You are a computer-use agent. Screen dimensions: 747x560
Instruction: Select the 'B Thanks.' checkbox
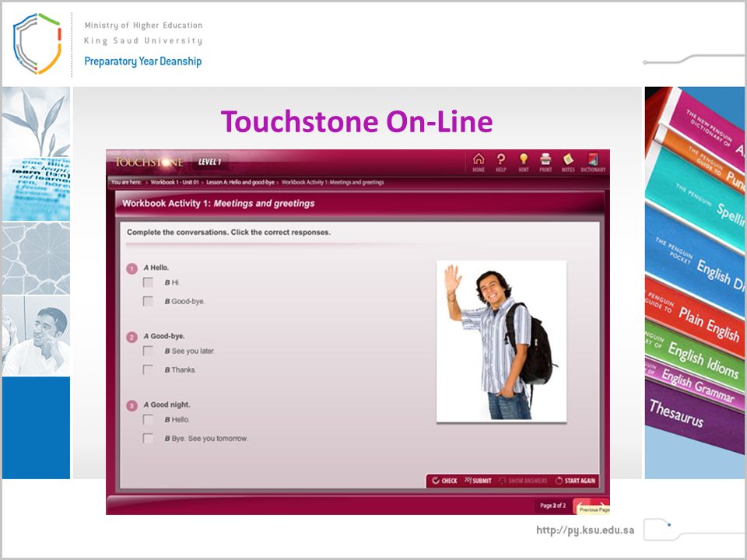pos(148,369)
